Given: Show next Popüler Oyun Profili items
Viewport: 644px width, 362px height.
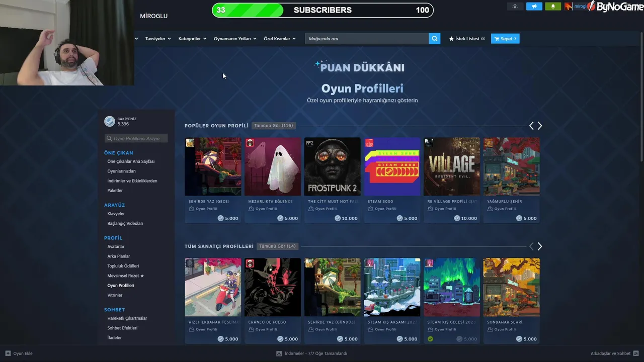Looking at the screenshot, I should click(x=540, y=126).
